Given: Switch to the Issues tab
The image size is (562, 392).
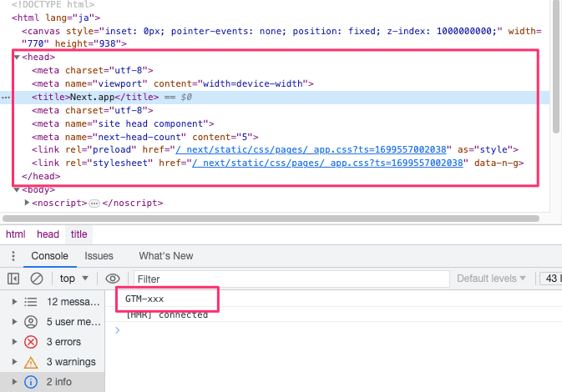Looking at the screenshot, I should [99, 256].
